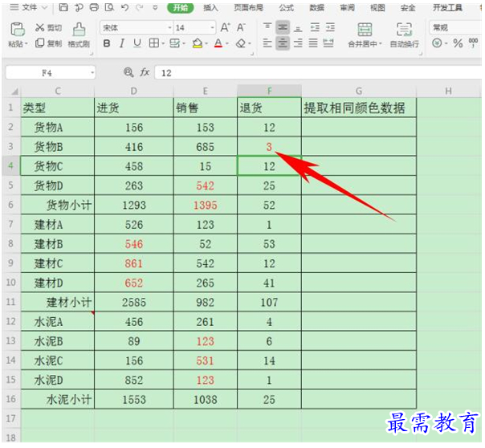This screenshot has width=485, height=448.
Task: Click the increase indent icon
Action: [x=330, y=27]
